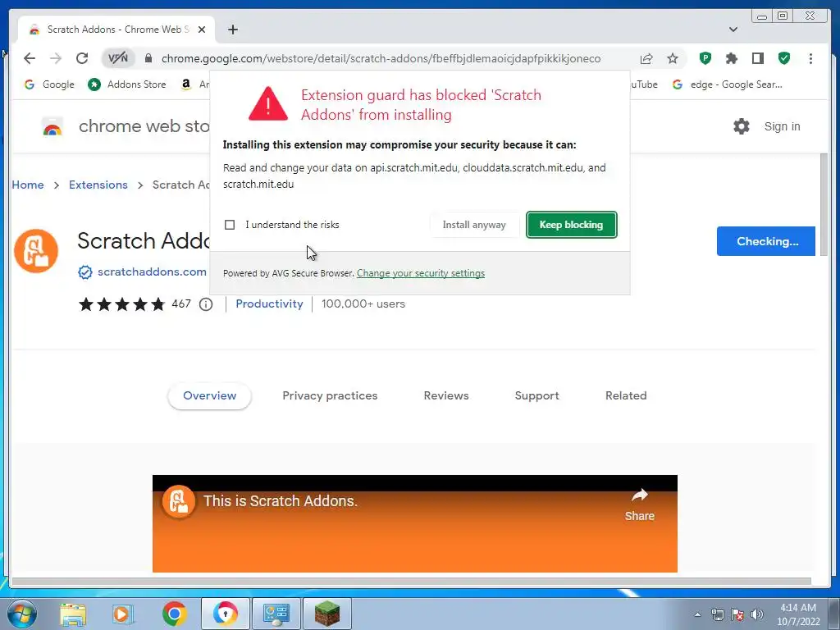Expand the tab search chevron
Image resolution: width=840 pixels, height=630 pixels.
(x=733, y=30)
